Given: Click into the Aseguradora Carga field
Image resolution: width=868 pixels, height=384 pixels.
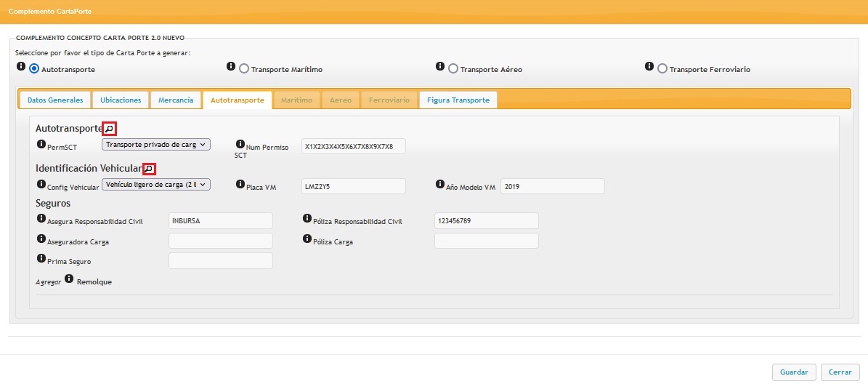Looking at the screenshot, I should tap(220, 241).
